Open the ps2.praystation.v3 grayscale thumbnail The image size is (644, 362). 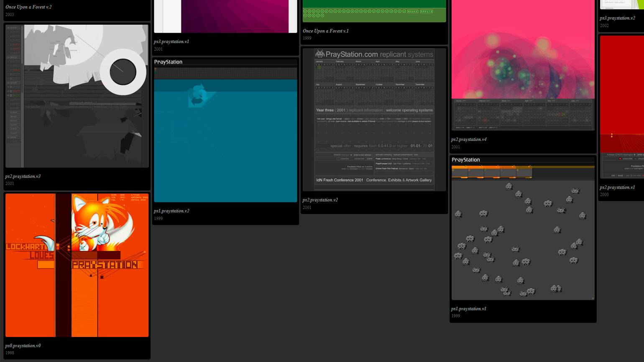click(77, 96)
